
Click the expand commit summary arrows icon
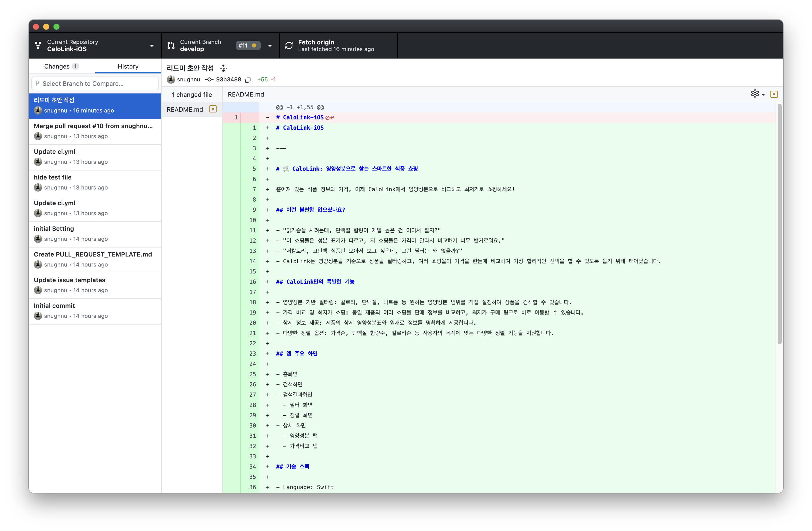coord(223,68)
